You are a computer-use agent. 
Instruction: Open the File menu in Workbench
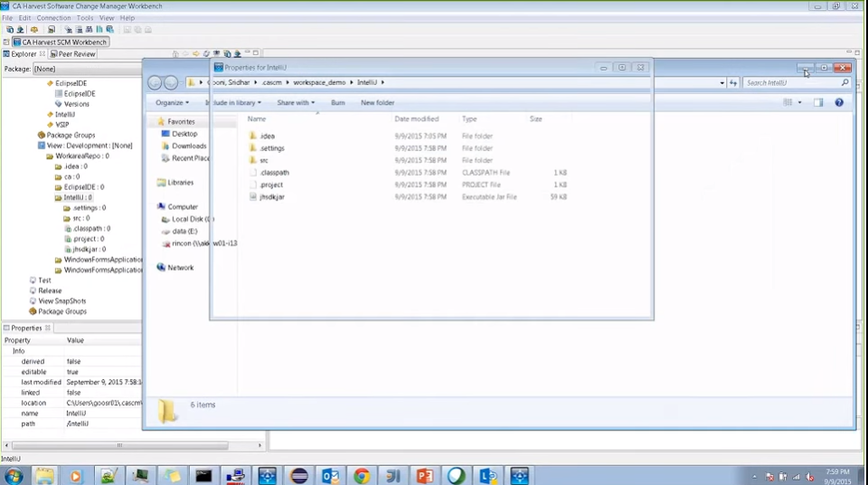click(x=7, y=18)
